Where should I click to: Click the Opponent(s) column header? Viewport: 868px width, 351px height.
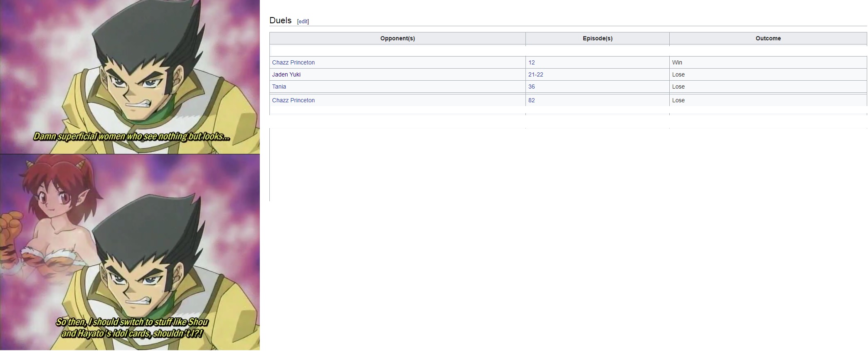click(397, 38)
